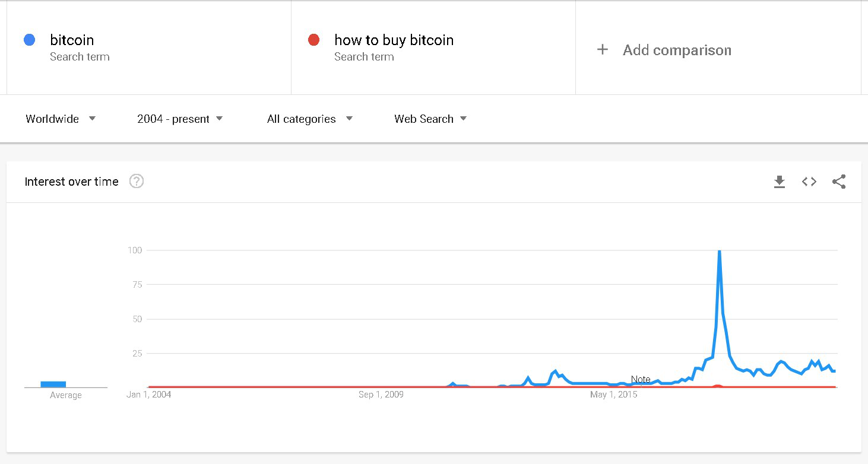Click the blue dot beside bitcoin

(29, 40)
